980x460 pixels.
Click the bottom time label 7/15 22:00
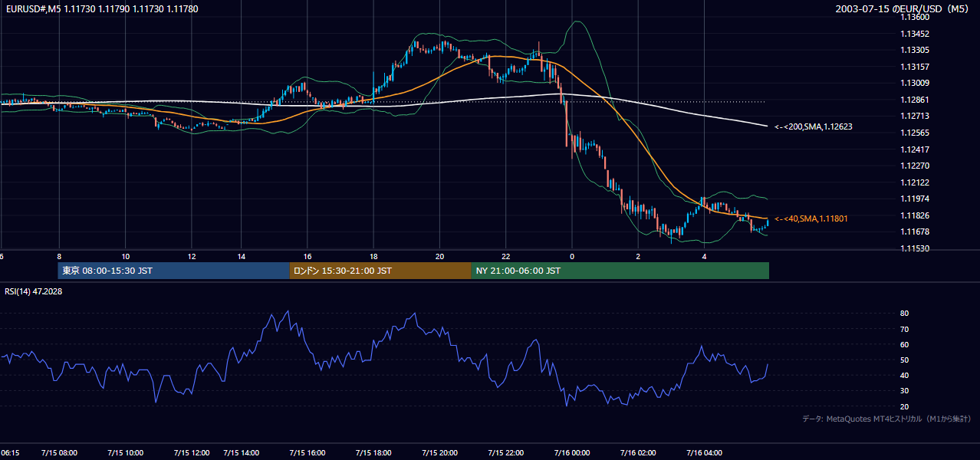pyautogui.click(x=505, y=453)
